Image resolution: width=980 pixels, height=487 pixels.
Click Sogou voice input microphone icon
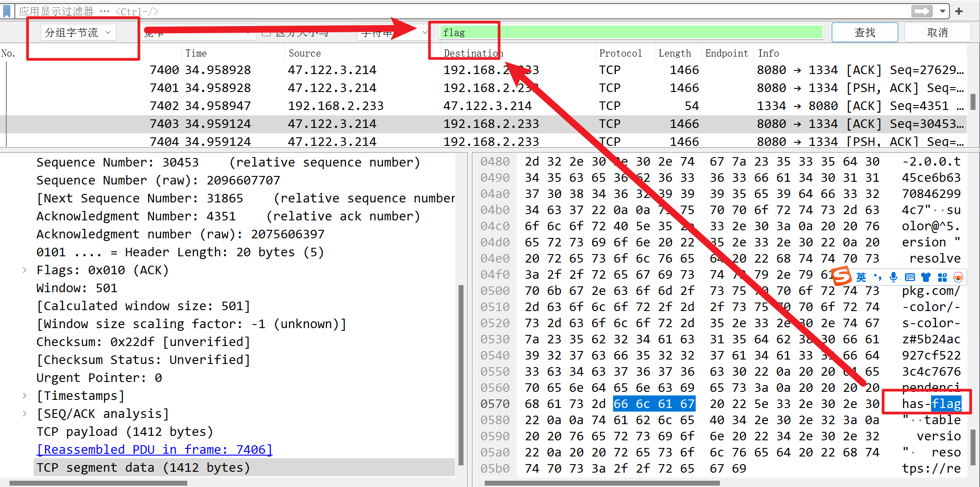click(893, 277)
